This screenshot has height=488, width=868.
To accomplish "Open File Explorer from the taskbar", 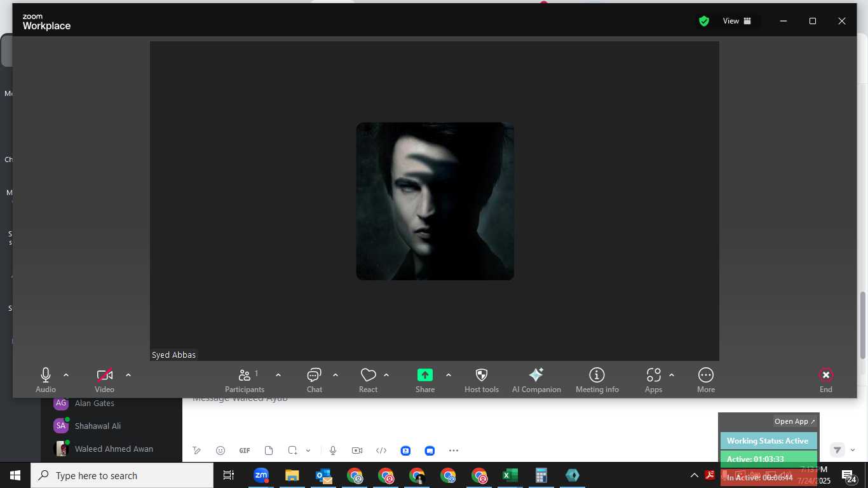I will coord(292,475).
